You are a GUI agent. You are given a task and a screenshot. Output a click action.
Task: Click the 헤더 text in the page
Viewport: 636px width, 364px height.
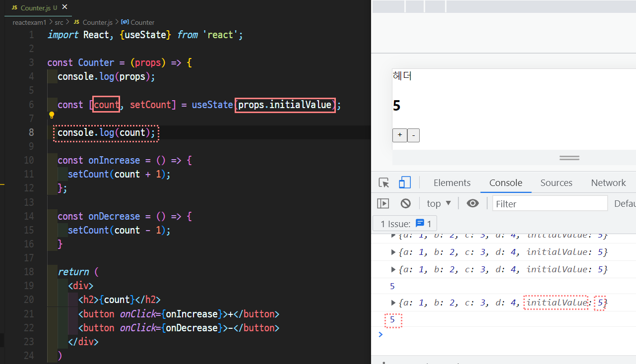coord(402,76)
